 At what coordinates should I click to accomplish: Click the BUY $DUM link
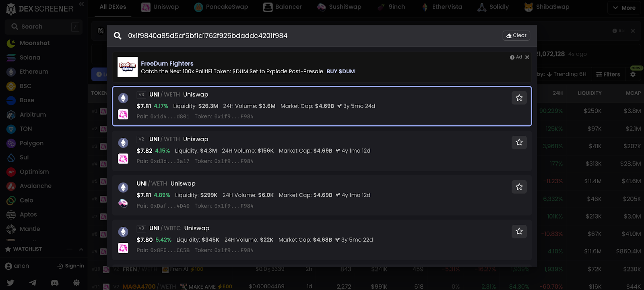tap(341, 71)
